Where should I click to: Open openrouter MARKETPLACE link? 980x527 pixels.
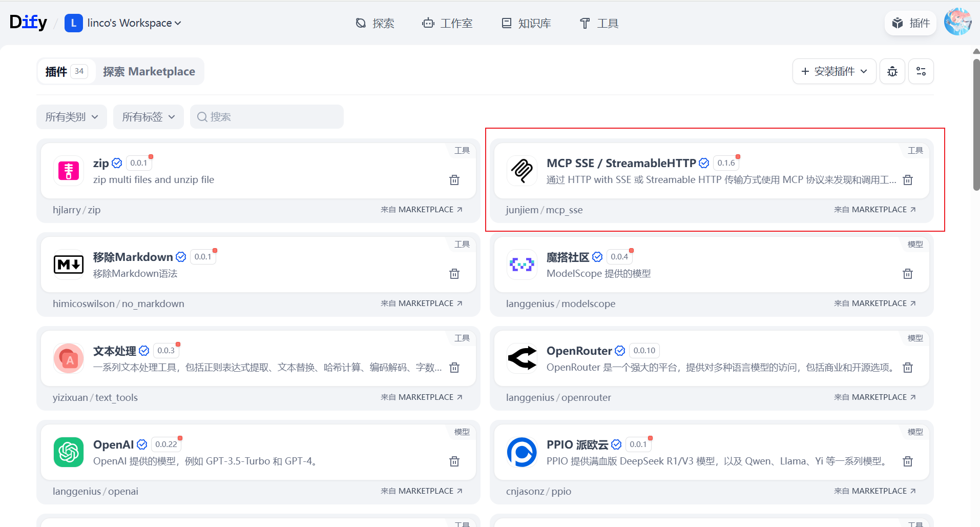pyautogui.click(x=875, y=397)
